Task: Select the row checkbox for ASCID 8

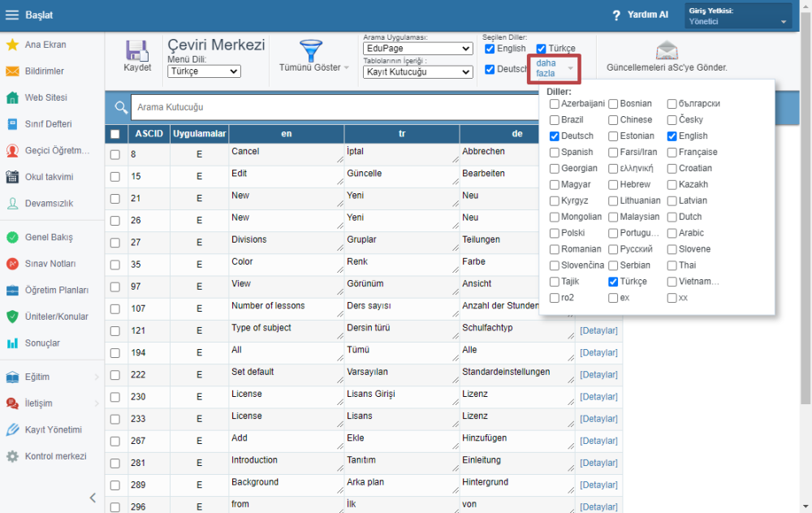Action: (115, 154)
